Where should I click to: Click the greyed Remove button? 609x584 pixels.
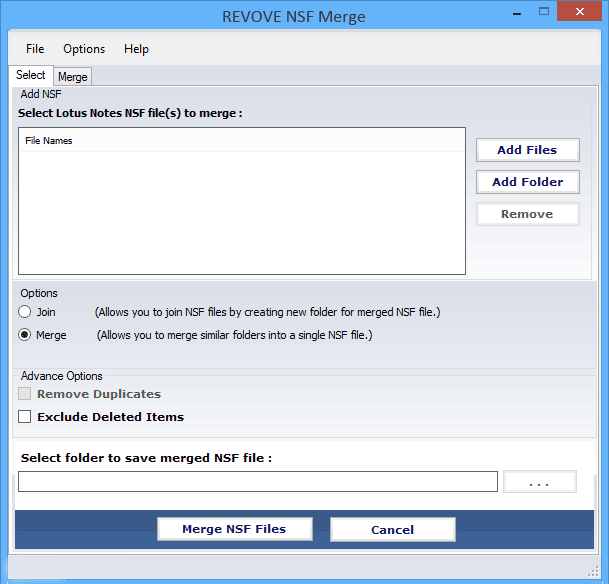(x=527, y=214)
